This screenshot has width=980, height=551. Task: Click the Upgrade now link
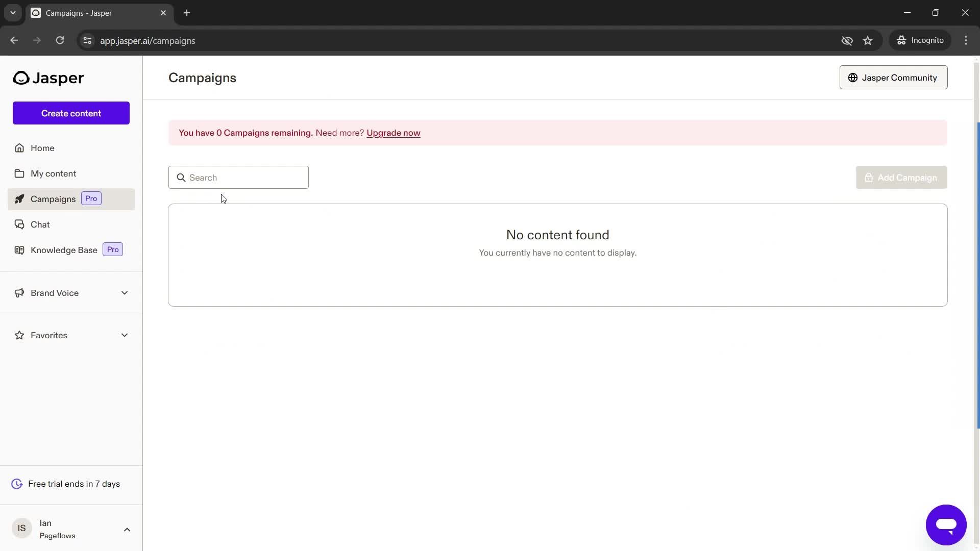click(394, 133)
